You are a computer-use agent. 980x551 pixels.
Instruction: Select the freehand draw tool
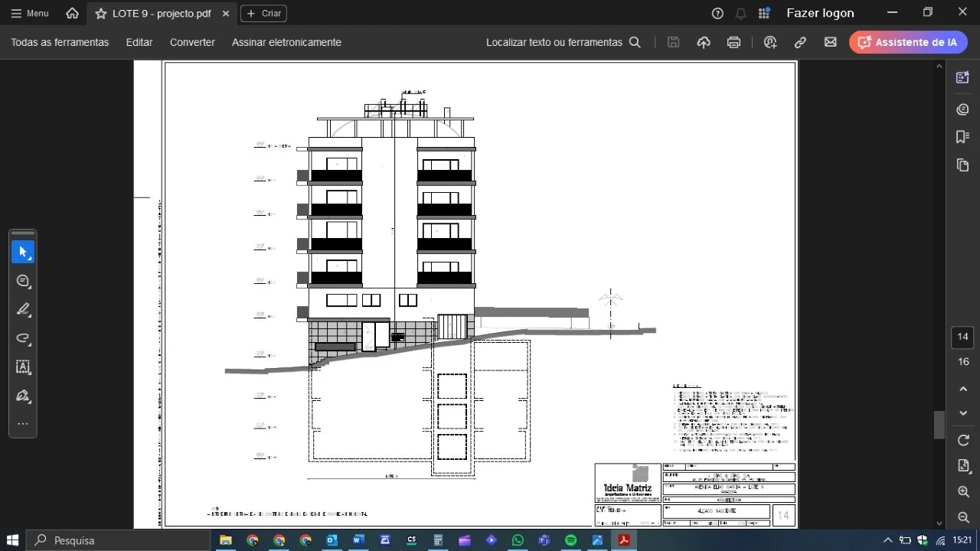(x=23, y=338)
